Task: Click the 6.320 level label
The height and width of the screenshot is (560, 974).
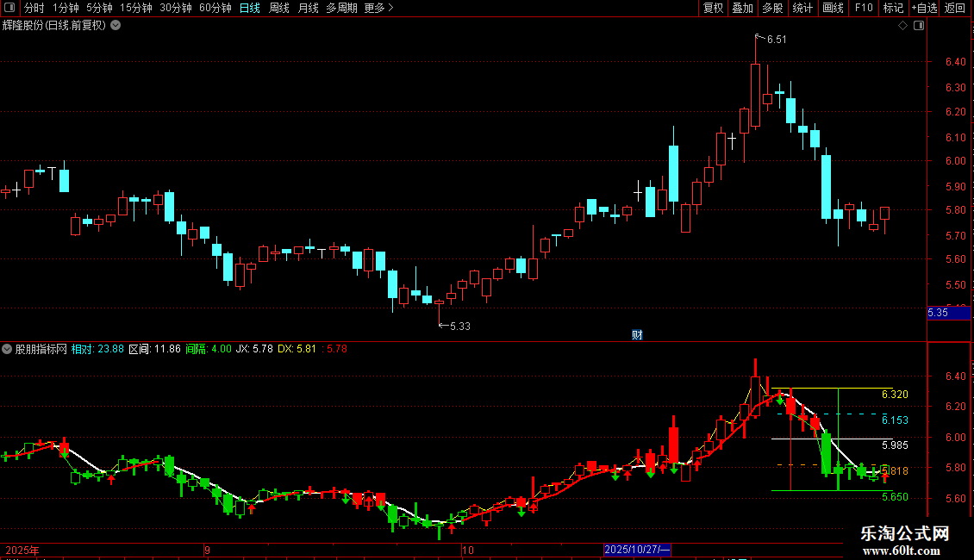Action: point(895,395)
